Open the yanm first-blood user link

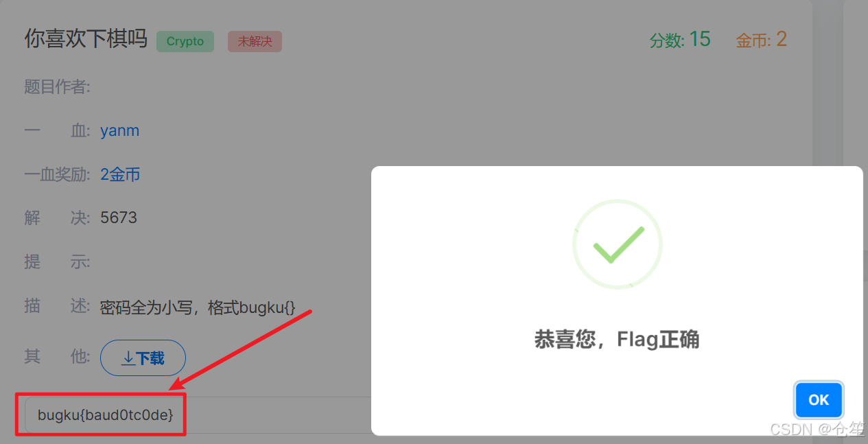tap(120, 130)
